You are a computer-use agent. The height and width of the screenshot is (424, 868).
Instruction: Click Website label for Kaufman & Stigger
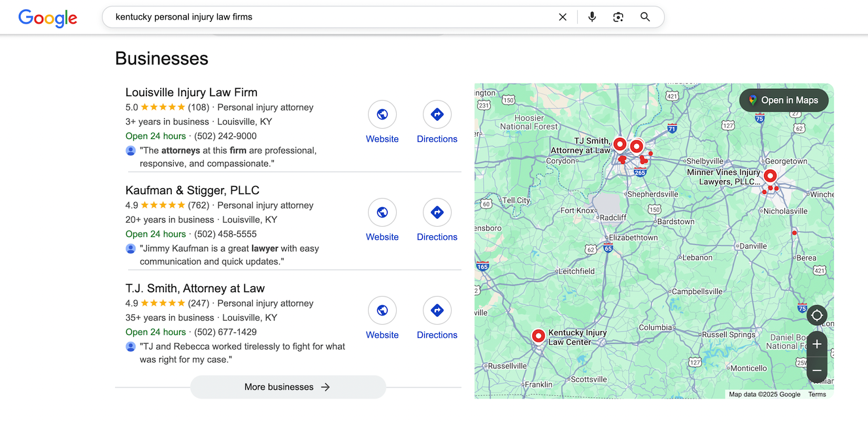pyautogui.click(x=382, y=237)
